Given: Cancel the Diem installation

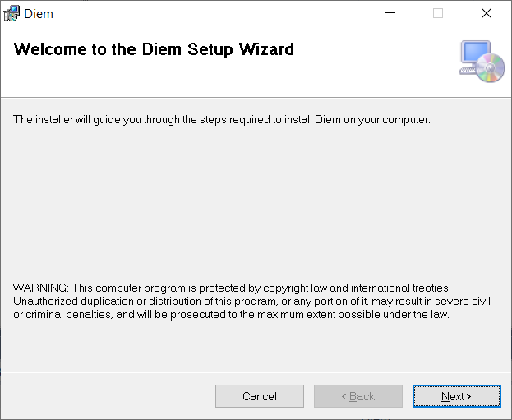Looking at the screenshot, I should (259, 396).
